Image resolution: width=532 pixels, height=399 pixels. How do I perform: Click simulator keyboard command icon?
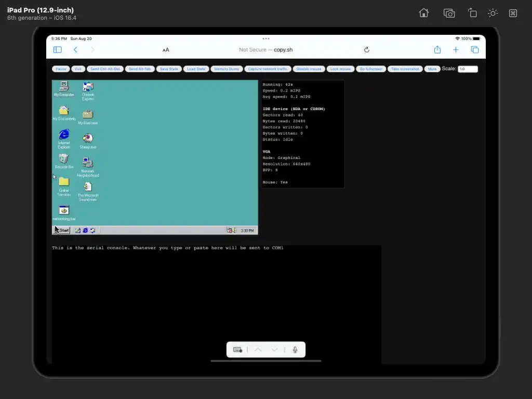(513, 13)
